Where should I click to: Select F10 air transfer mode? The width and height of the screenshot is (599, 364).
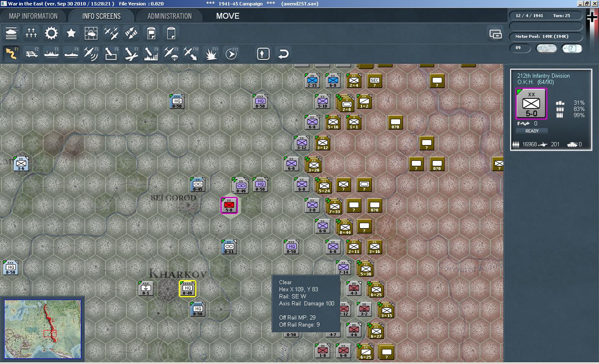pos(191,54)
